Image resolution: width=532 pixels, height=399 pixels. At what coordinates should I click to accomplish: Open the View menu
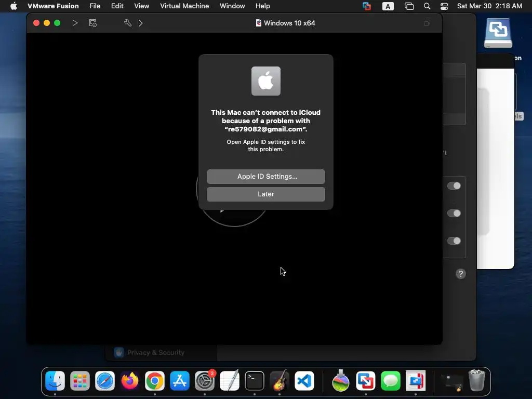coord(141,6)
